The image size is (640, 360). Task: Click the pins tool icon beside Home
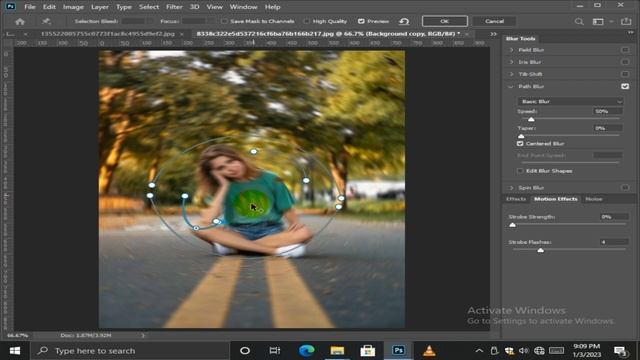point(46,21)
